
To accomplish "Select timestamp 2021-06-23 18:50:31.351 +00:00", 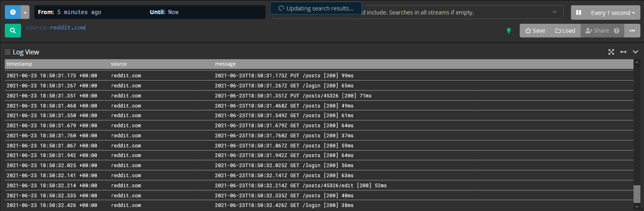I will (52, 96).
